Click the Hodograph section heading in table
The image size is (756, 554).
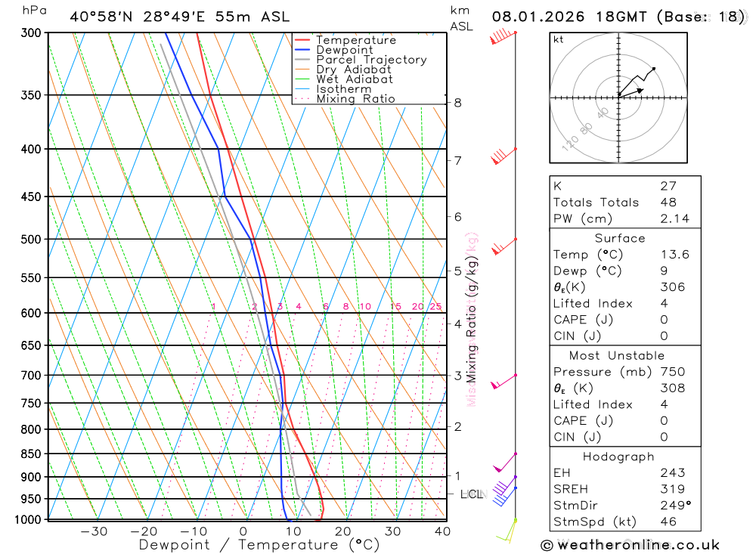click(618, 457)
